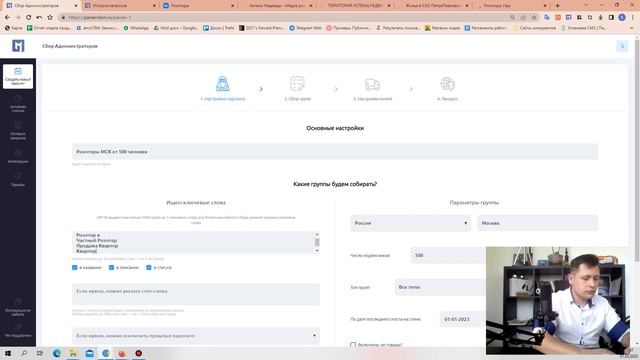Select step 1 'Настройки парсинга' icon

click(x=222, y=84)
